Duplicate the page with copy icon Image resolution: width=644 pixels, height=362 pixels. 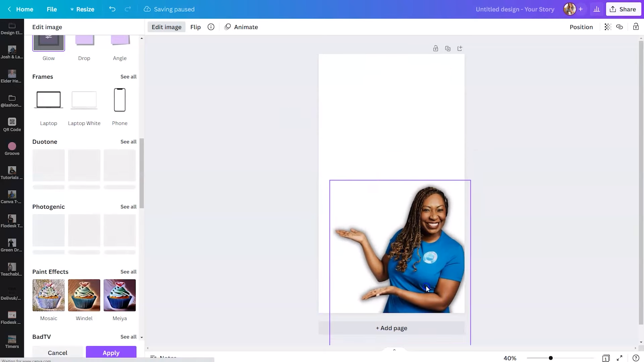pyautogui.click(x=448, y=49)
